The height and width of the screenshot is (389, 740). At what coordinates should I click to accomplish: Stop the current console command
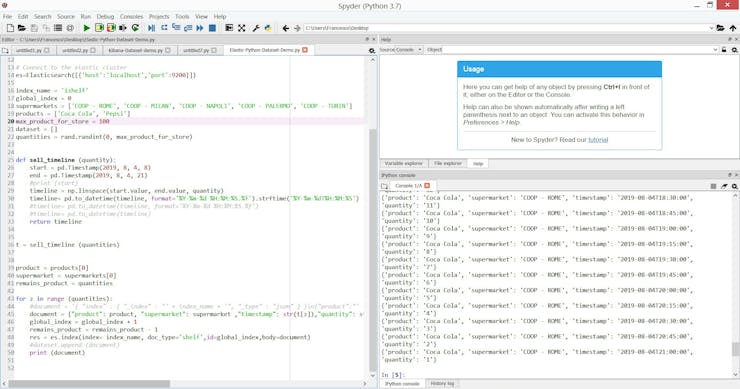(x=713, y=186)
